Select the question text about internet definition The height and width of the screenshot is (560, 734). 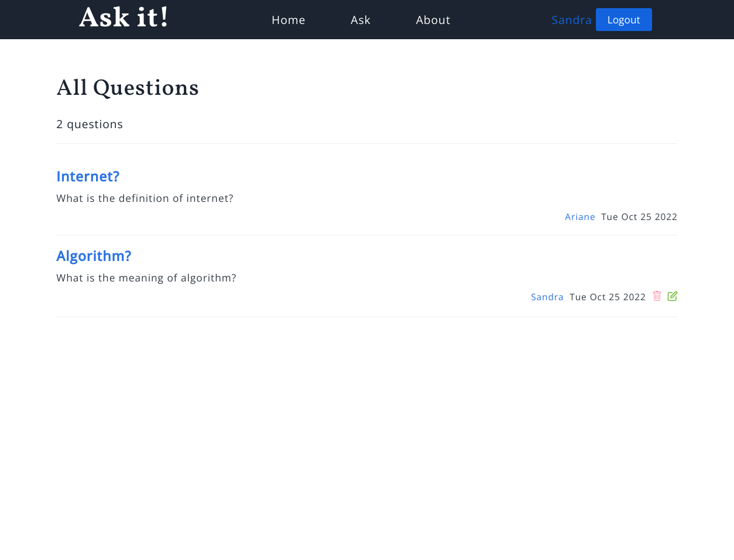[x=145, y=198]
